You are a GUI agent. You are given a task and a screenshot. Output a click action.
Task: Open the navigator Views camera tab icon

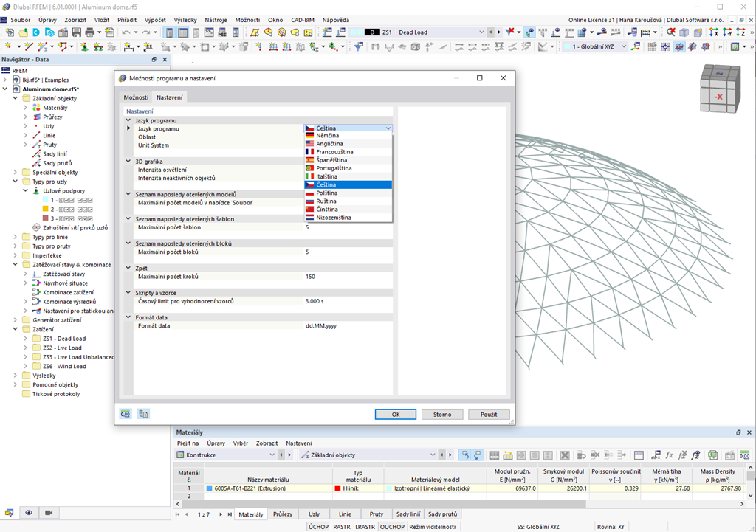coord(49,512)
